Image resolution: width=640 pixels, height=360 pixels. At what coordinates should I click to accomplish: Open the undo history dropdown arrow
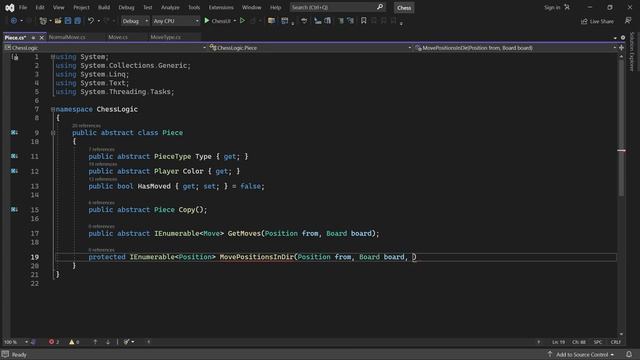coord(98,21)
